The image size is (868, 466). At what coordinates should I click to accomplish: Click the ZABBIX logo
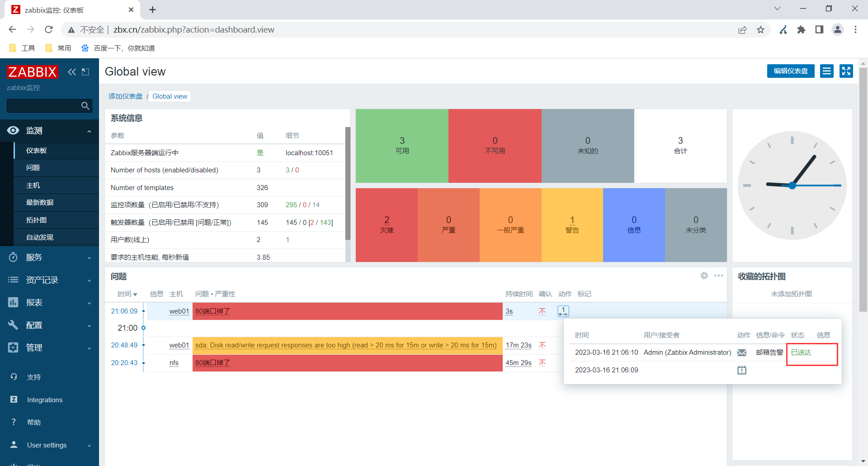(x=32, y=72)
